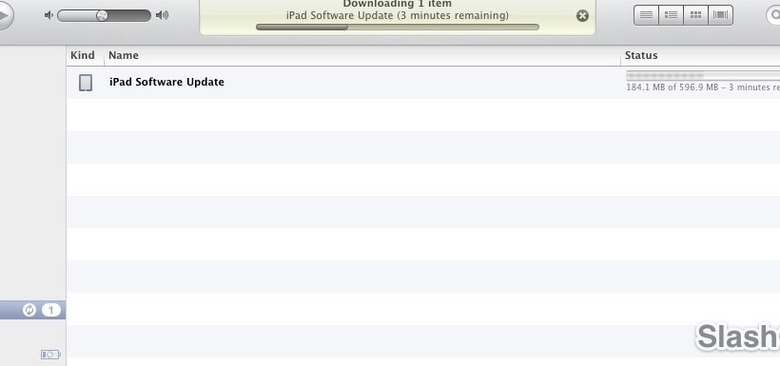The image size is (780, 366).
Task: Click the downloads count badge 1
Action: coord(51,310)
